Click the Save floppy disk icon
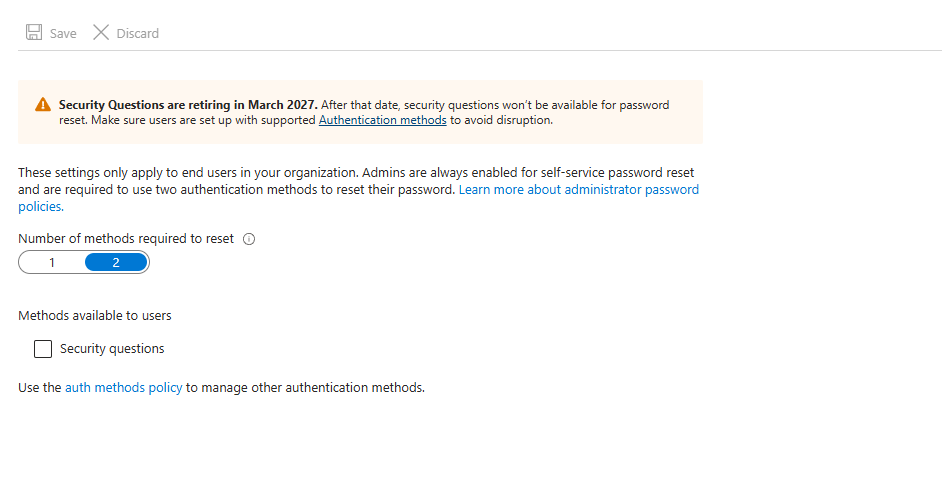 [34, 32]
